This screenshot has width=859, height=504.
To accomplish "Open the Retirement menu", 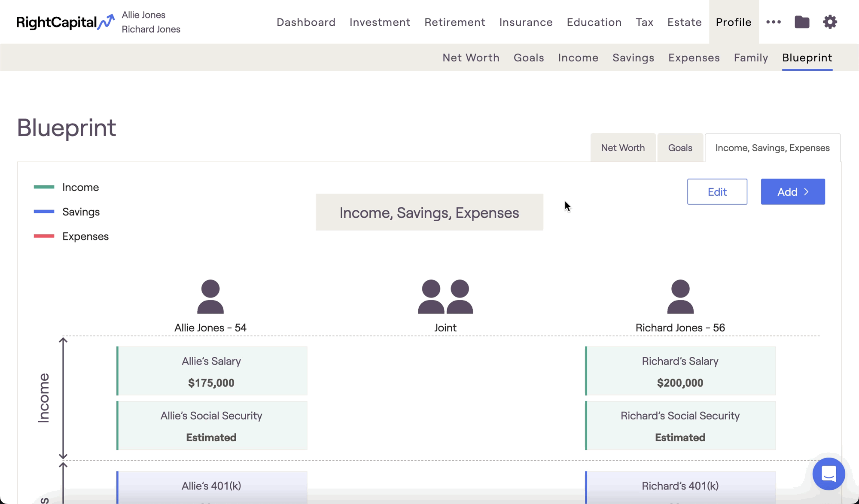I will coord(455,22).
